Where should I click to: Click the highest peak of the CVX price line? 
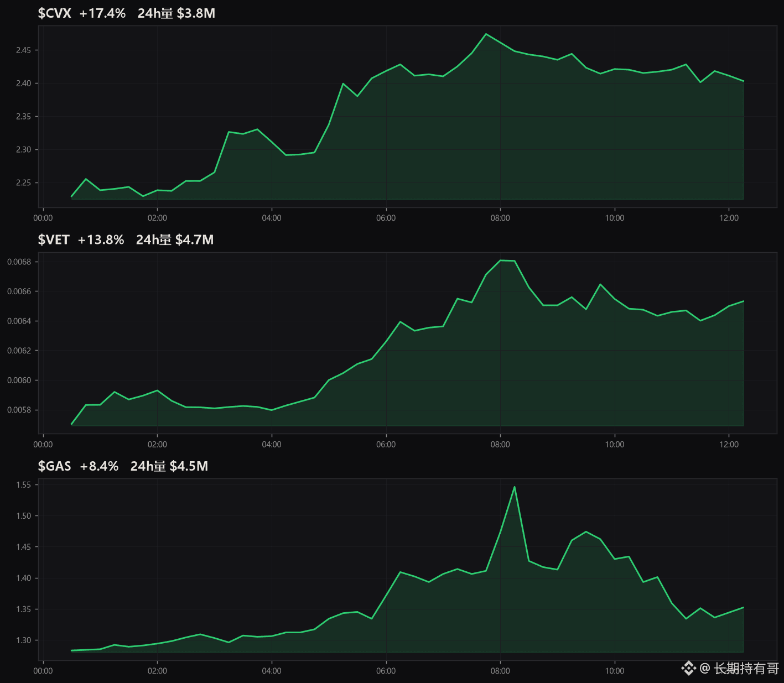pyautogui.click(x=486, y=34)
